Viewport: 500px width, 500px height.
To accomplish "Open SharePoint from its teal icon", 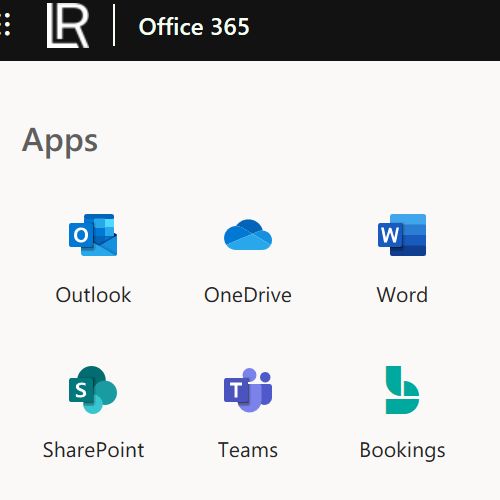I will tap(93, 390).
